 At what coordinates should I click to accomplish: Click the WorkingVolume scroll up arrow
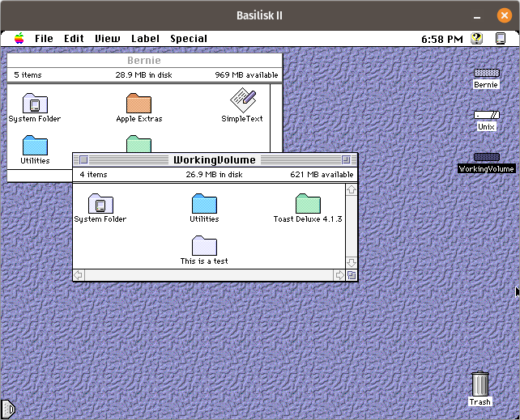click(x=352, y=190)
